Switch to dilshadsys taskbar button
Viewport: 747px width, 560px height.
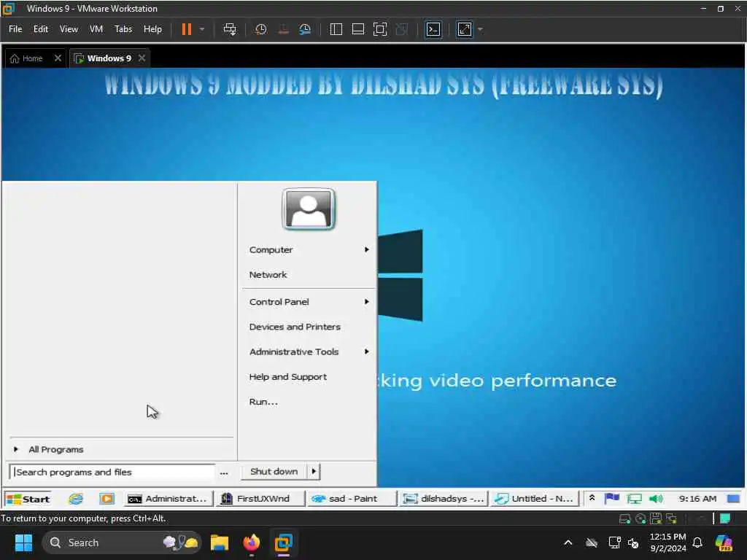(x=444, y=499)
